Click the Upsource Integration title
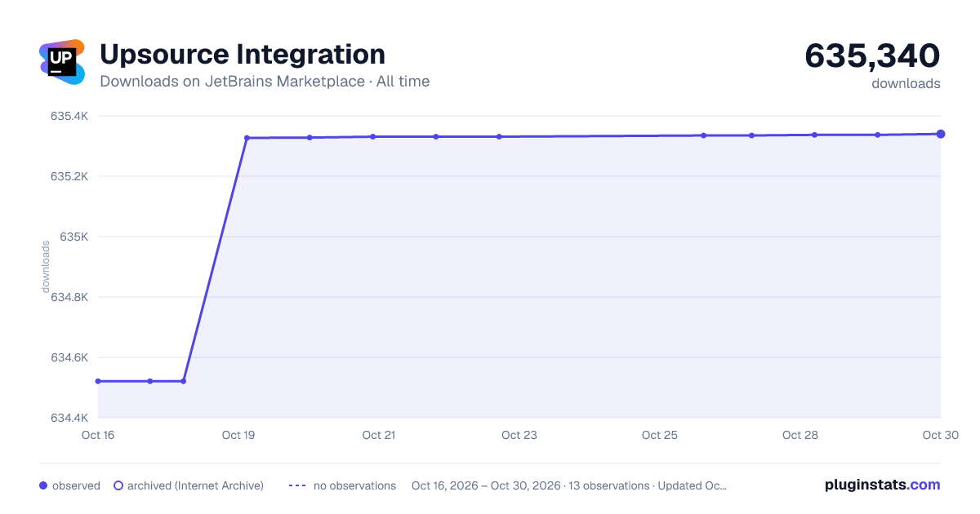The height and width of the screenshot is (514, 980). coord(243,54)
